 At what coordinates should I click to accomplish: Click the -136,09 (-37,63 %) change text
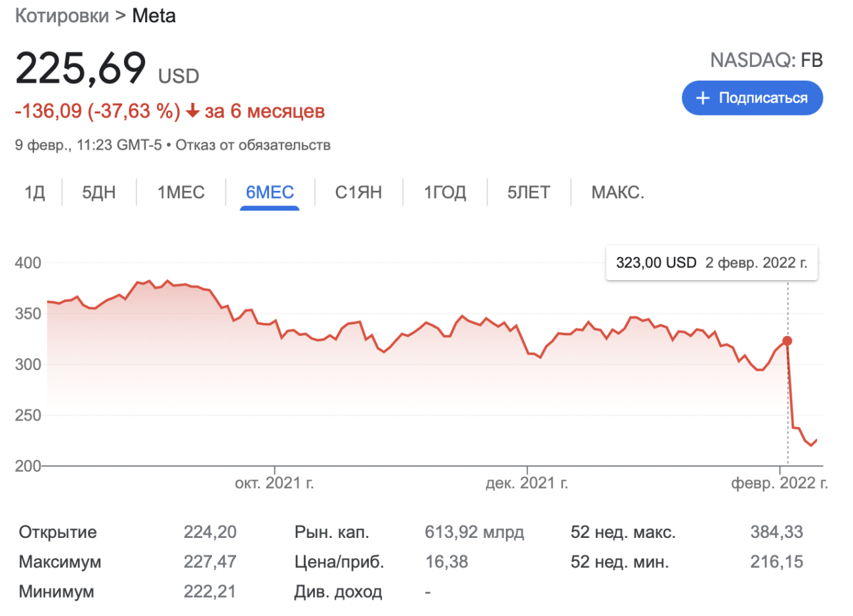[x=98, y=111]
